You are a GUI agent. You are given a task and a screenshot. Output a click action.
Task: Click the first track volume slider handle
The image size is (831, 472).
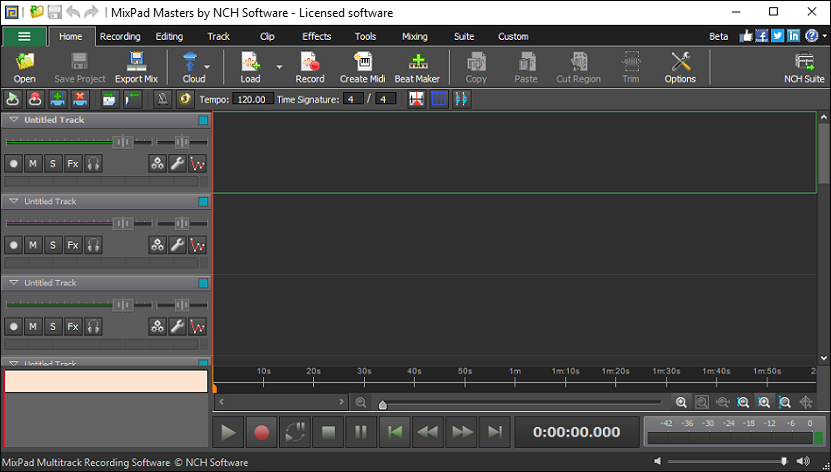pyautogui.click(x=123, y=142)
